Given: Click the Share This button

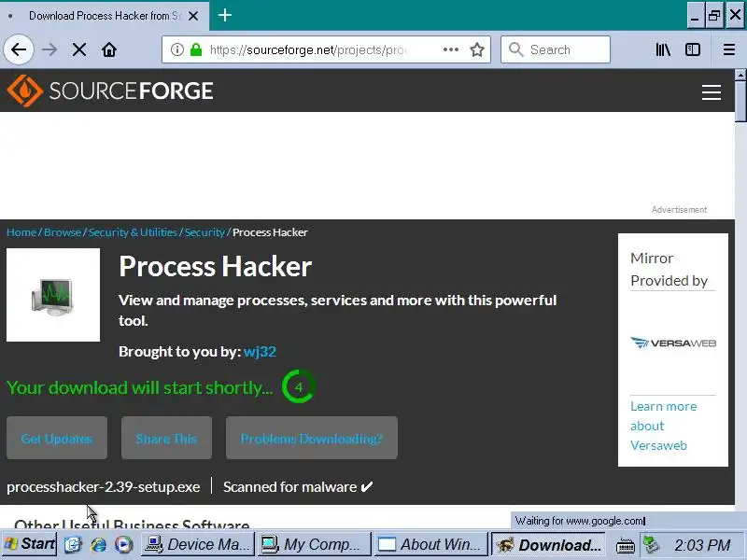Looking at the screenshot, I should coord(166,438).
